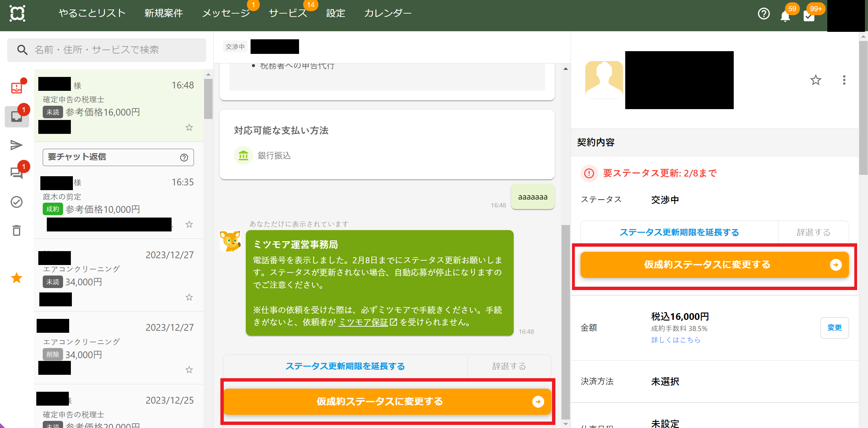Star the 16:48 確定申告の税理士 conversation
868x428 pixels.
(189, 127)
